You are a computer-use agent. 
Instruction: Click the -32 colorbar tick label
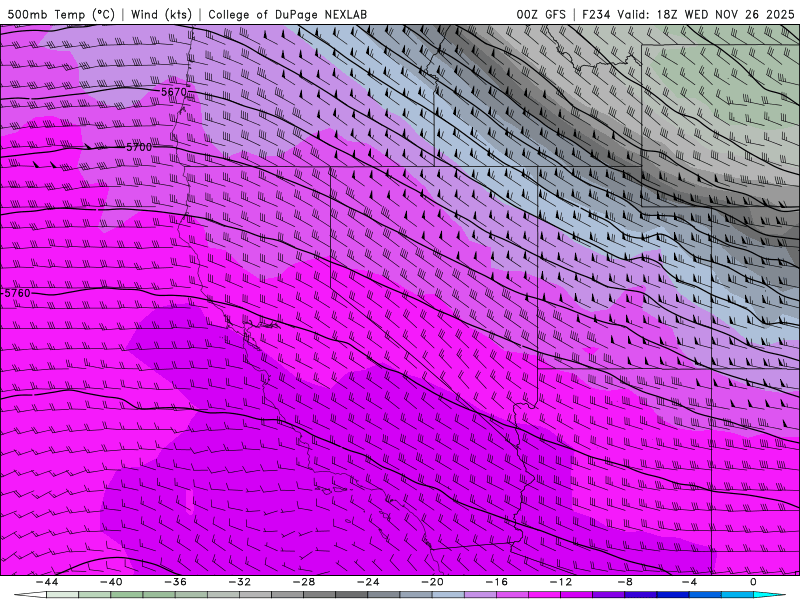pyautogui.click(x=239, y=582)
